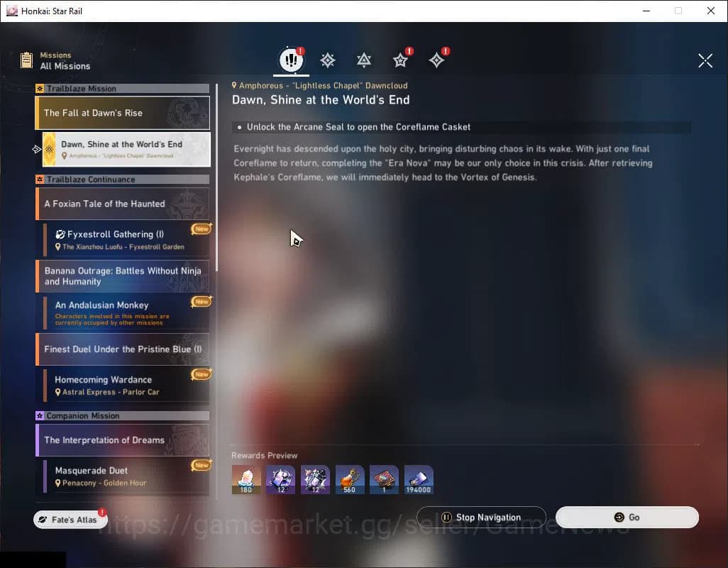728x568 pixels.
Task: Select Dawn, Shine at the World's End entry
Action: point(126,149)
